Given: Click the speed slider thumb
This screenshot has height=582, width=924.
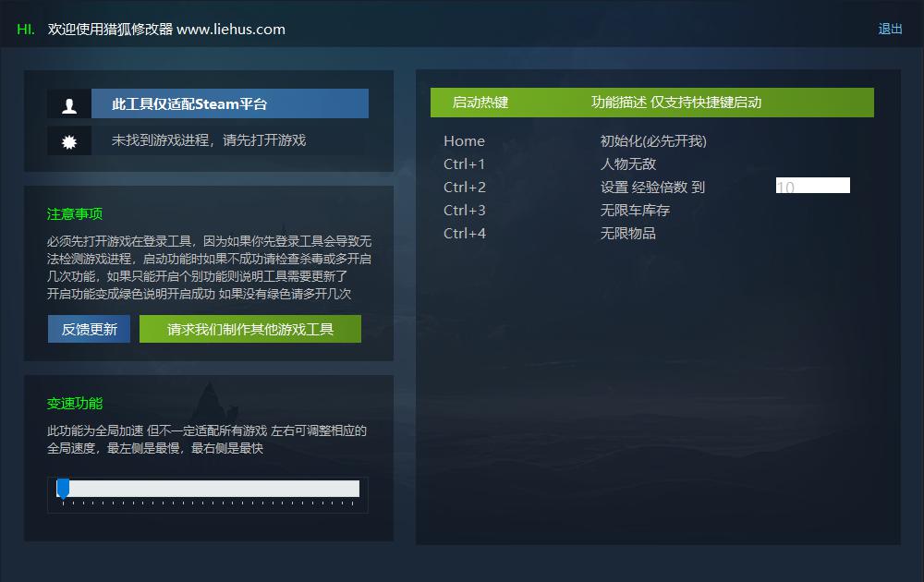Looking at the screenshot, I should 63,489.
